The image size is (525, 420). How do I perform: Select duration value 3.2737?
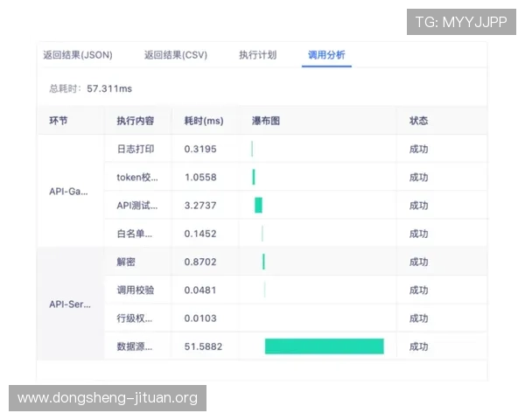tap(200, 206)
